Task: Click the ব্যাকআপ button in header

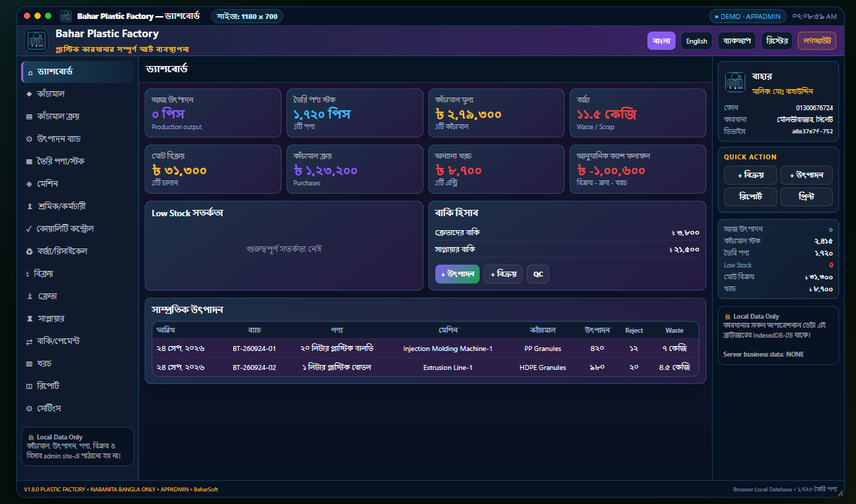Action: (x=737, y=41)
